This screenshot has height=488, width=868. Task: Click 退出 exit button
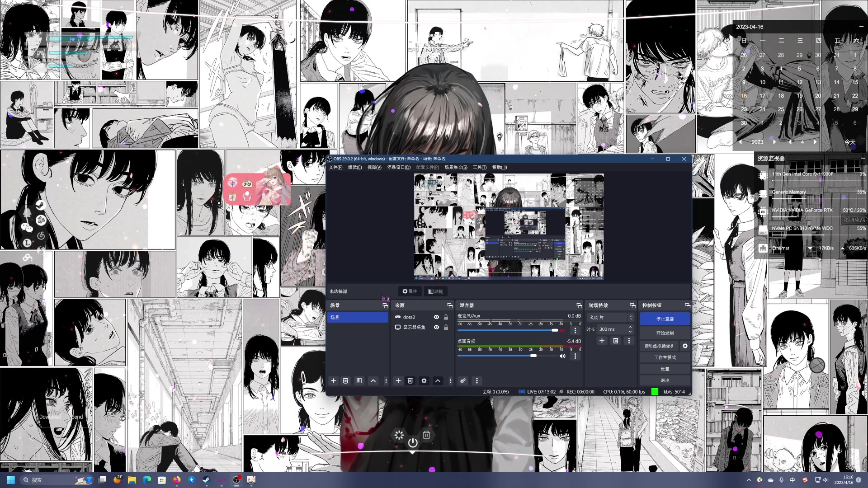tap(665, 380)
